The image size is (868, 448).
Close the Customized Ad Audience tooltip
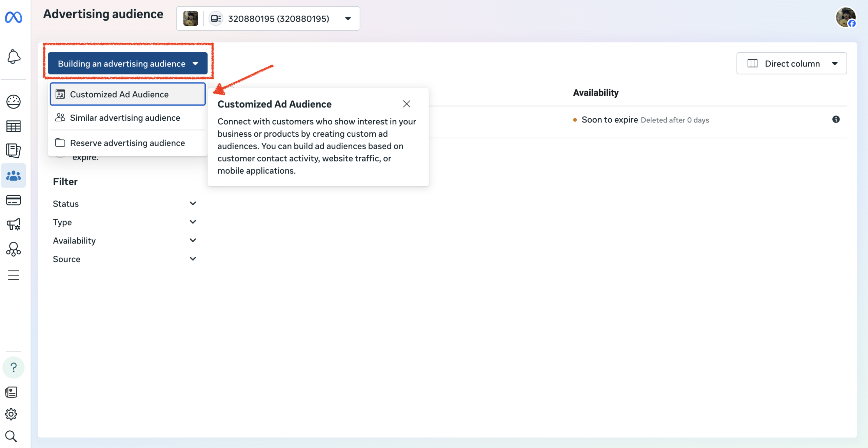tap(407, 104)
